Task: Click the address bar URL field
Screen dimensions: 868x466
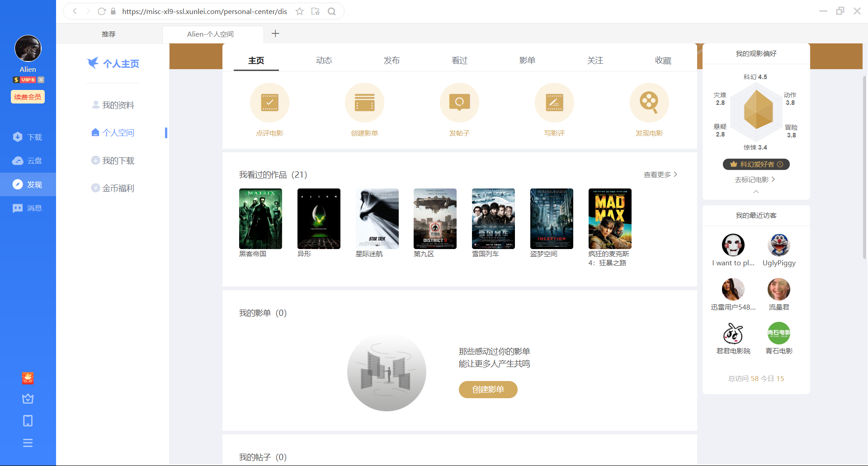Action: [x=204, y=11]
